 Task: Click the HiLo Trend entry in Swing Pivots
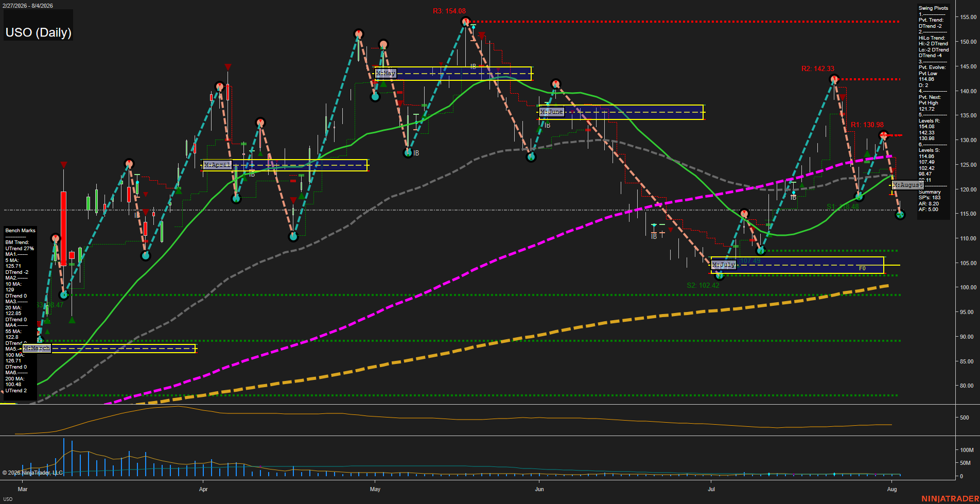click(932, 38)
